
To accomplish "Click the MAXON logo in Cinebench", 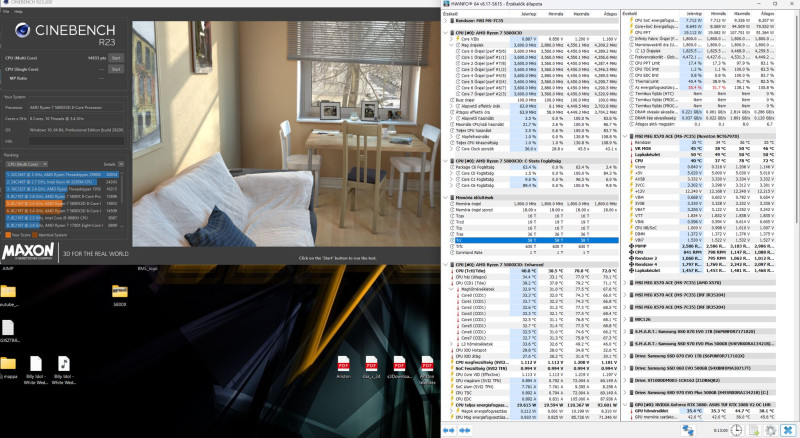I will point(28,251).
